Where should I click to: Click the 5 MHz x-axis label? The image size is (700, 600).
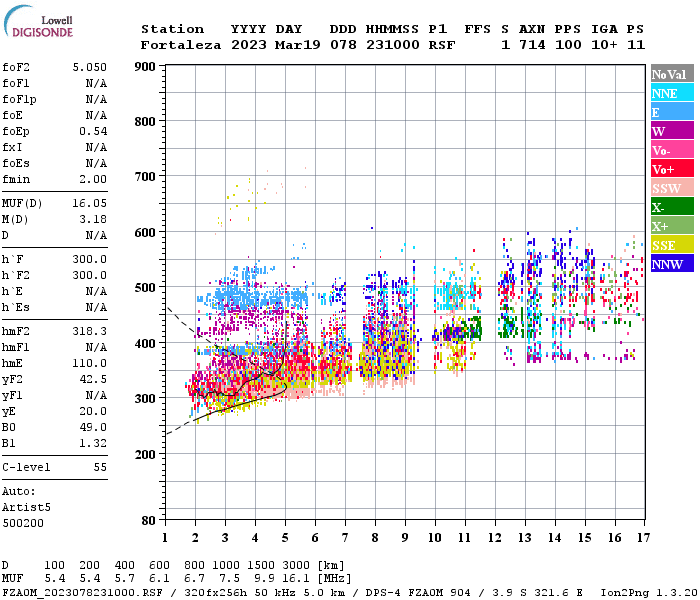[x=285, y=538]
